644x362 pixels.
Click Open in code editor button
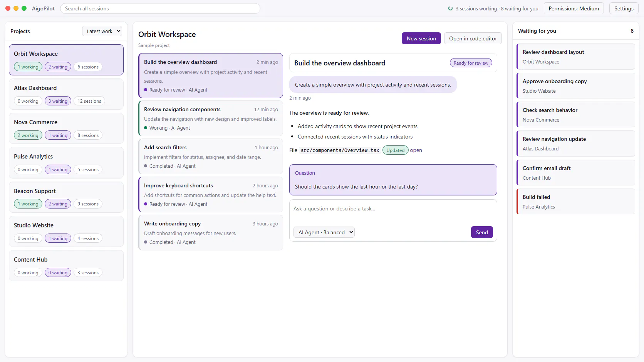pos(473,38)
